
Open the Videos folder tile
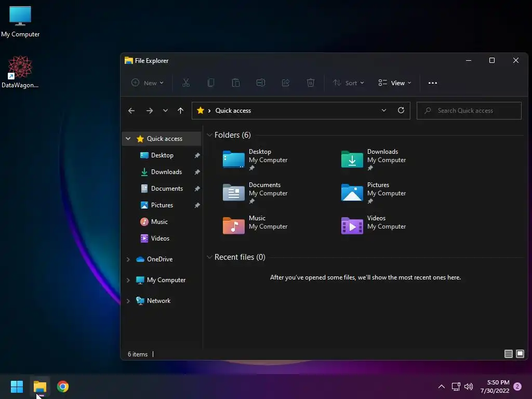(374, 225)
